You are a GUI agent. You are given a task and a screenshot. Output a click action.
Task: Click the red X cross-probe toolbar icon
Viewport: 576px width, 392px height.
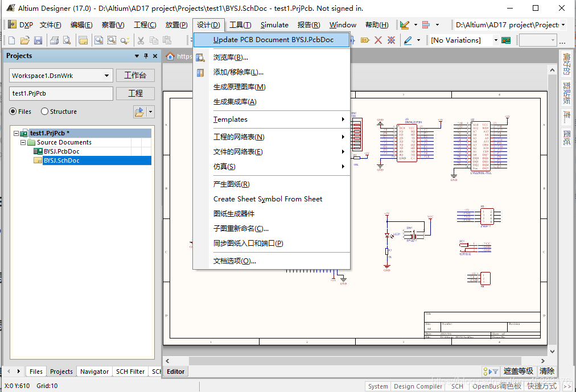378,40
